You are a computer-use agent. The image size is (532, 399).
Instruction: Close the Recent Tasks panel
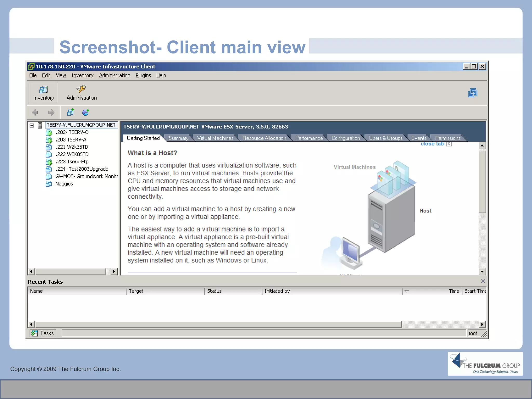[483, 281]
